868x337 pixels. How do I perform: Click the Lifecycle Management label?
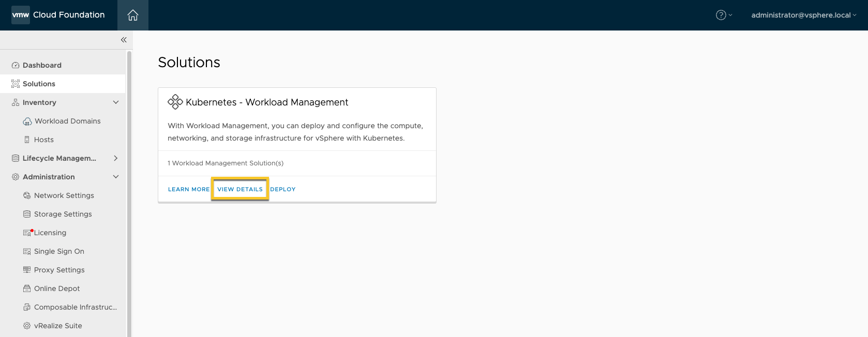59,158
